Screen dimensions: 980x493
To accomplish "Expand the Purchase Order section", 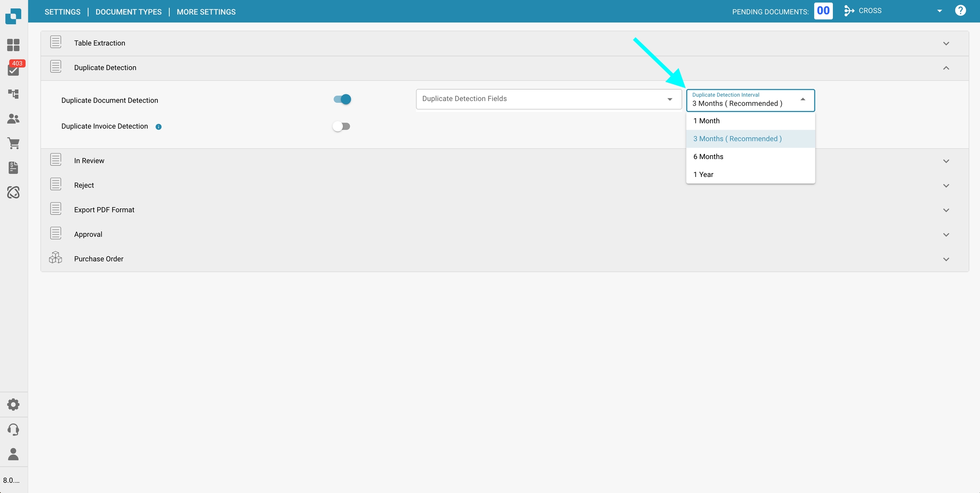I will tap(946, 259).
